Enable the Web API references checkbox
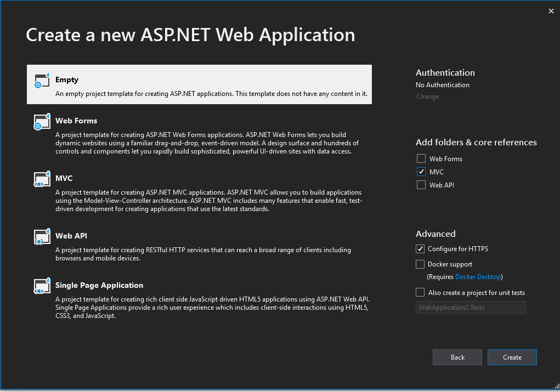The height and width of the screenshot is (392, 560). tap(421, 185)
